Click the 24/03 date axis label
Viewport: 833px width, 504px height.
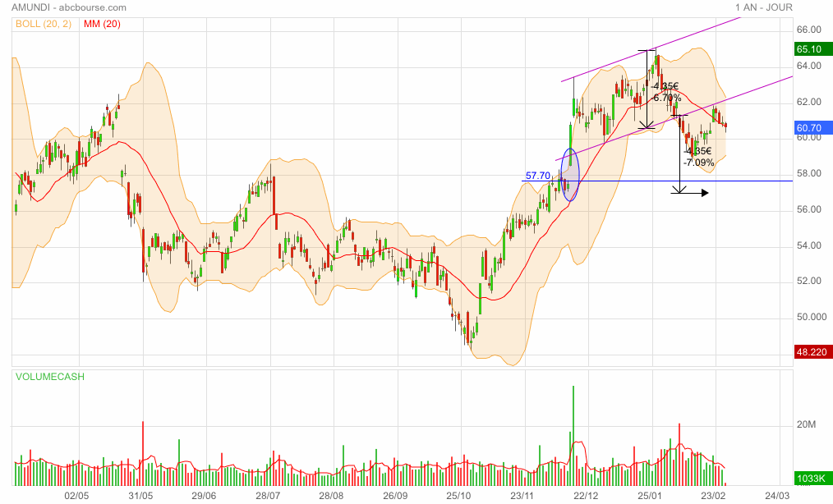777,496
